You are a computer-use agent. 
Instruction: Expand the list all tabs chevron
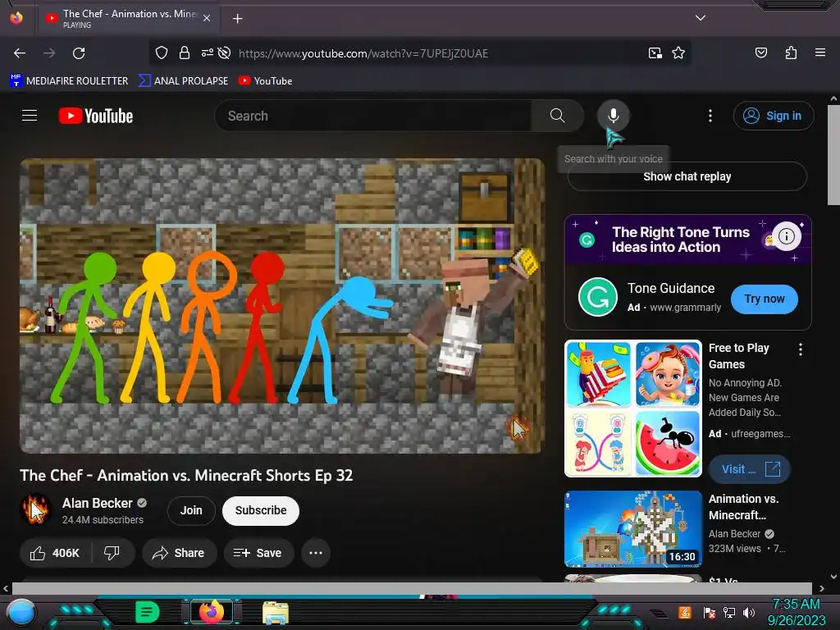(x=701, y=18)
